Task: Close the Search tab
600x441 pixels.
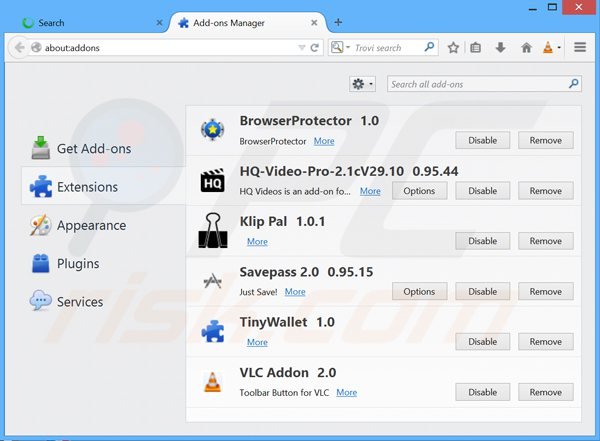Action: pos(160,23)
